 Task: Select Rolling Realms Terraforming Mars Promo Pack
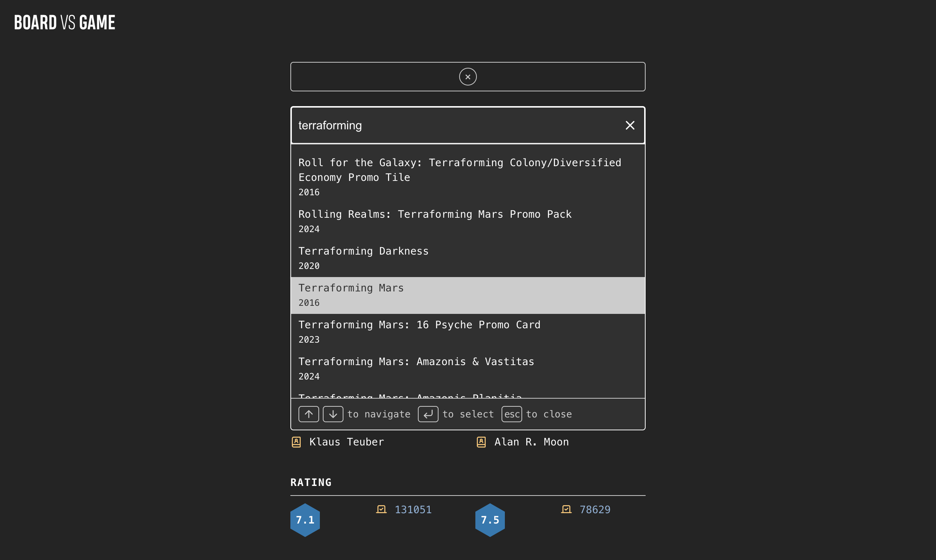pyautogui.click(x=468, y=221)
